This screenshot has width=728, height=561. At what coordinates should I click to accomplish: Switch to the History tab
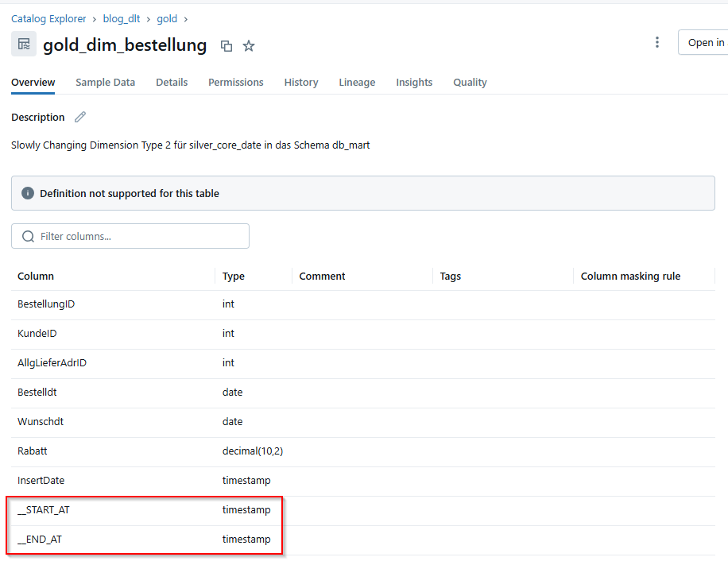300,82
